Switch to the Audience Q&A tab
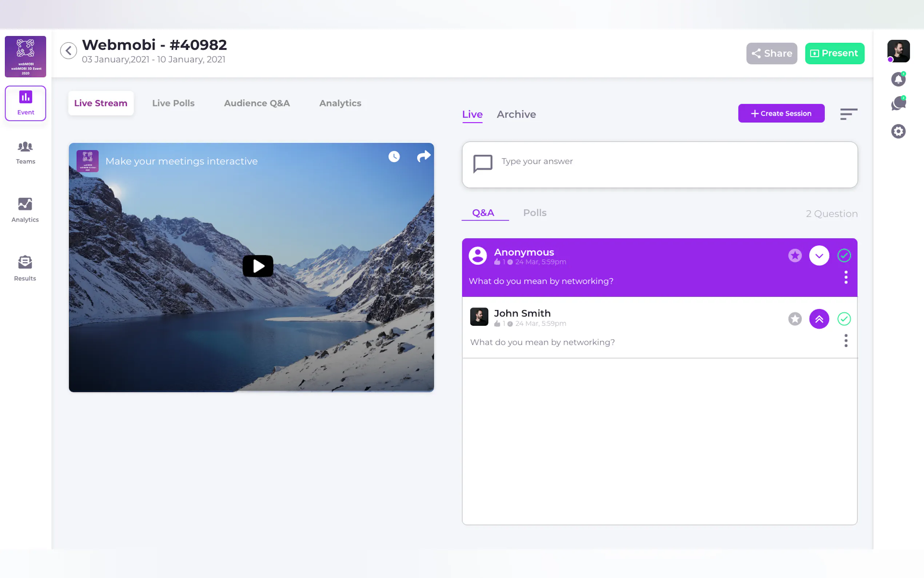The width and height of the screenshot is (924, 578). pos(257,103)
